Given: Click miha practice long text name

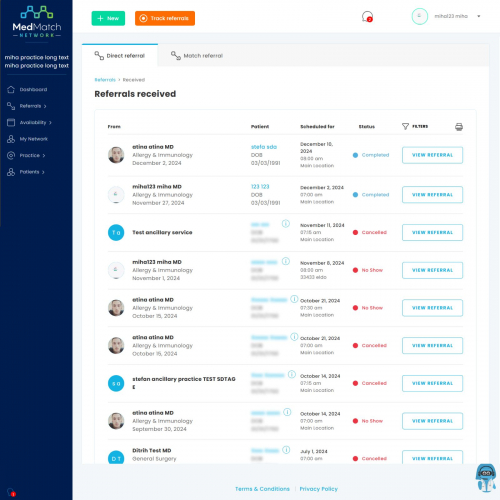Looking at the screenshot, I should (37, 62).
